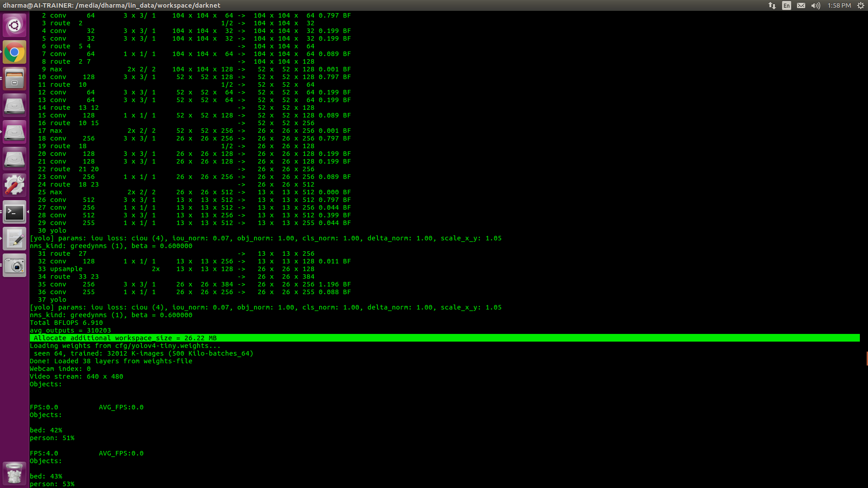Click '29 conv 255' layer row
868x488 pixels.
tap(194, 223)
